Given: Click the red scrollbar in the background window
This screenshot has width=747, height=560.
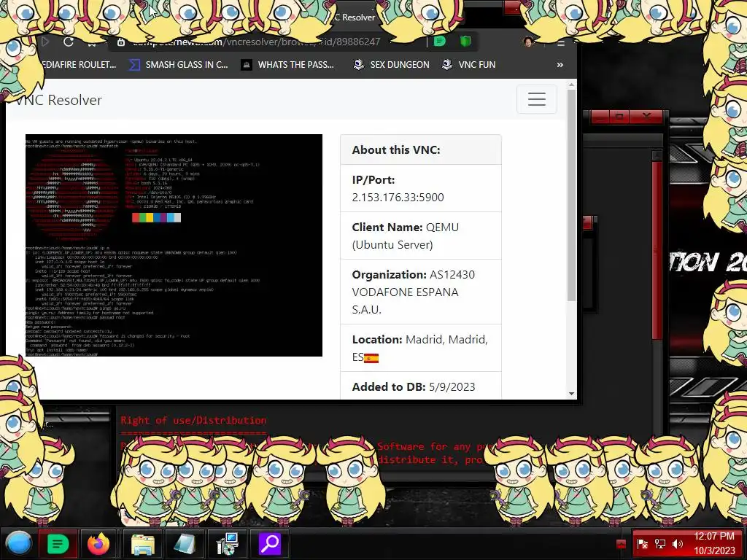Looking at the screenshot, I should click(x=657, y=250).
